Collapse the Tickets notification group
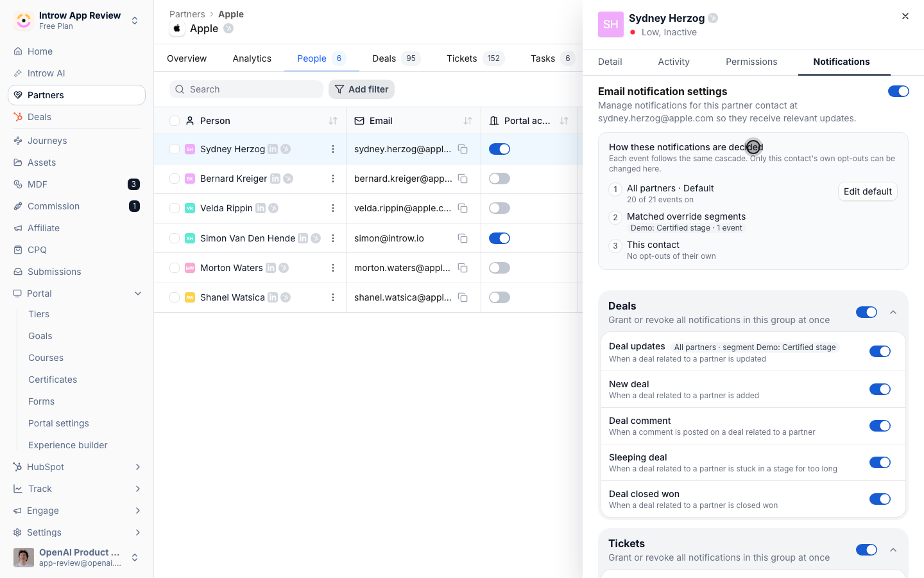The height and width of the screenshot is (578, 924). pos(893,550)
